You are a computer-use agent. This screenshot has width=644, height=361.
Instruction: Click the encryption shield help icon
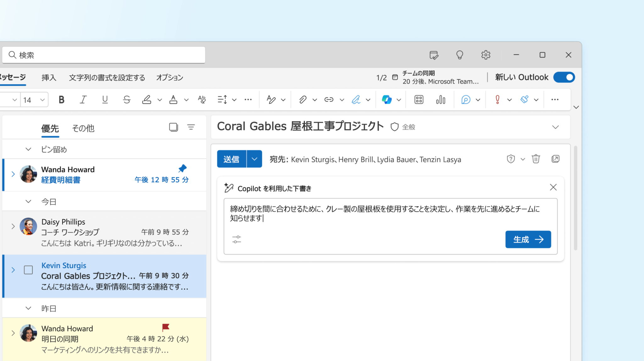511,159
